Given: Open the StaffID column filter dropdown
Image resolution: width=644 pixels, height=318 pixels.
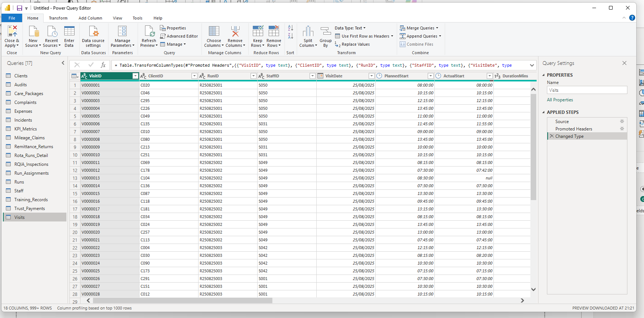Looking at the screenshot, I should click(x=313, y=76).
